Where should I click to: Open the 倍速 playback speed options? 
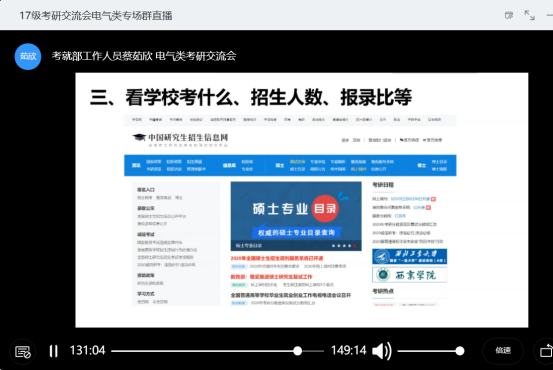503,350
